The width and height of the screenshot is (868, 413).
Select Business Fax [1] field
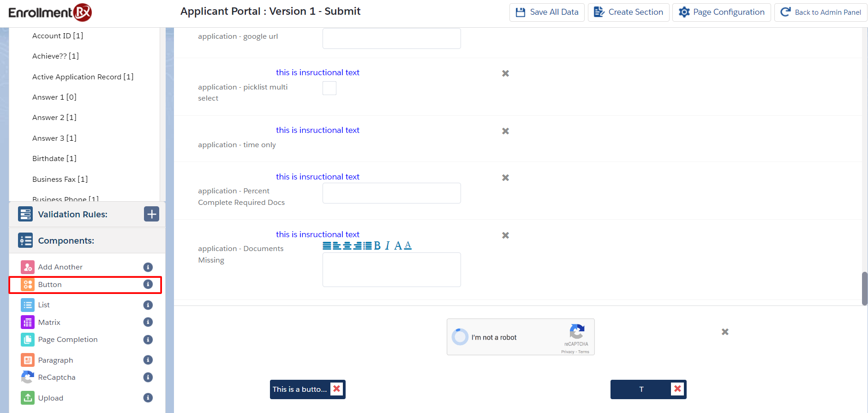pyautogui.click(x=60, y=179)
